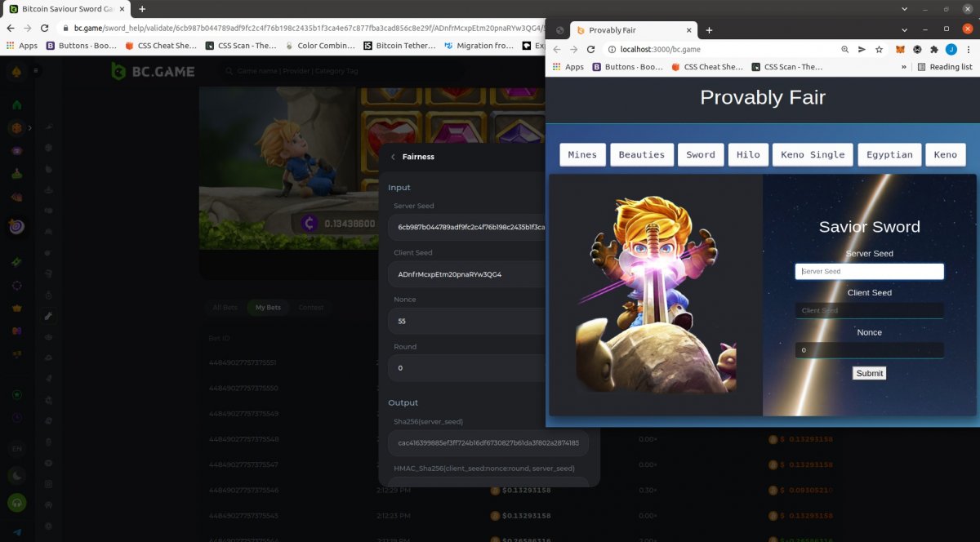Open the EN language selector
Image resolution: width=980 pixels, height=542 pixels.
[x=16, y=448]
